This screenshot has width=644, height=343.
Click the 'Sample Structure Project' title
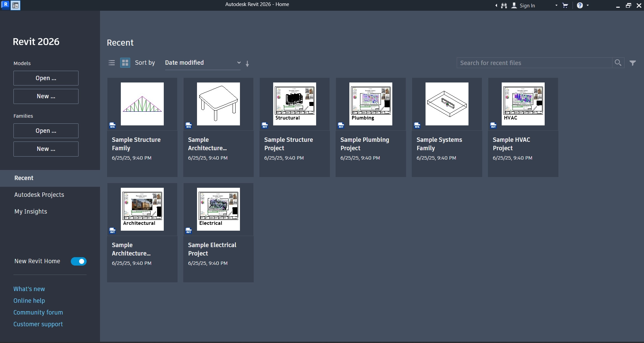tap(289, 144)
